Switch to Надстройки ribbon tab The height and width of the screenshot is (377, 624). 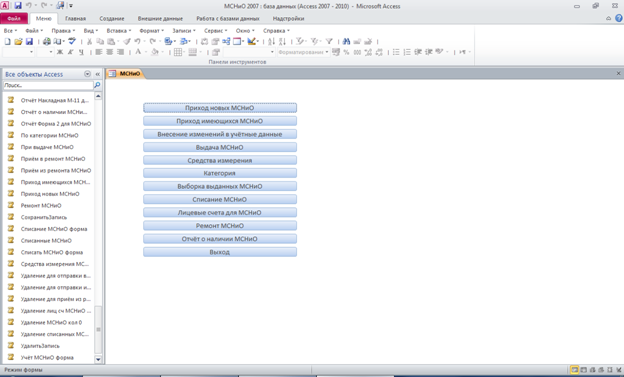288,18
